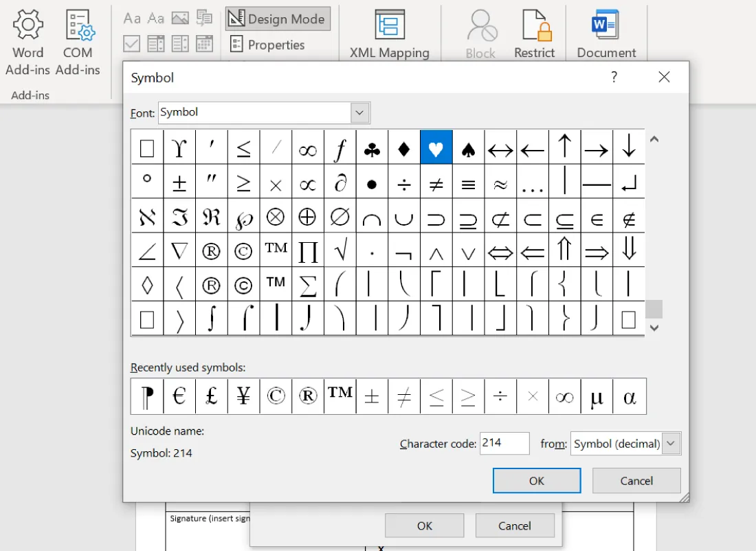This screenshot has height=551, width=756.
Task: Toggle Design Mode off
Action: click(278, 19)
